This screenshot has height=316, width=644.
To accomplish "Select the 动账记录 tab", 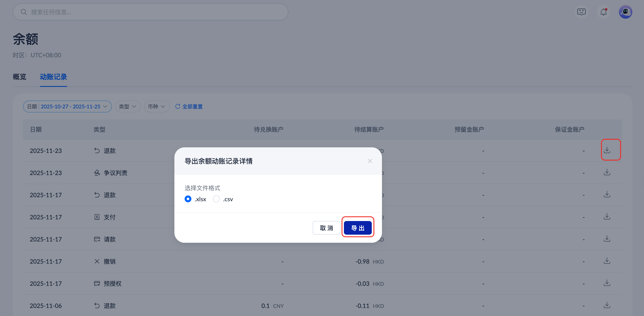I will click(x=53, y=77).
